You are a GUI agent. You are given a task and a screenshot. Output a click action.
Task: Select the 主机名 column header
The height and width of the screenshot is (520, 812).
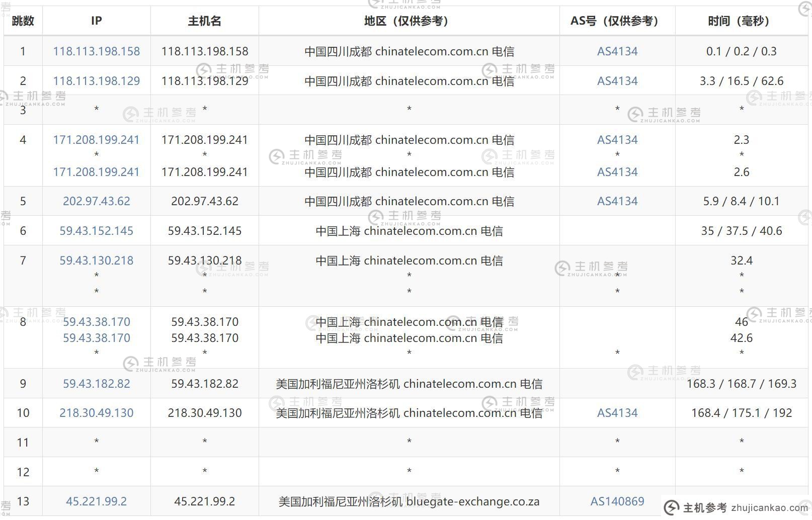click(205, 21)
